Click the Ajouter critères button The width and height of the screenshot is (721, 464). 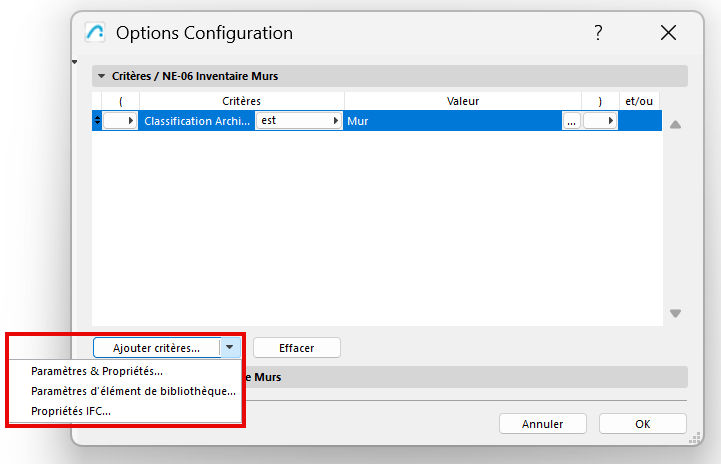(x=156, y=348)
